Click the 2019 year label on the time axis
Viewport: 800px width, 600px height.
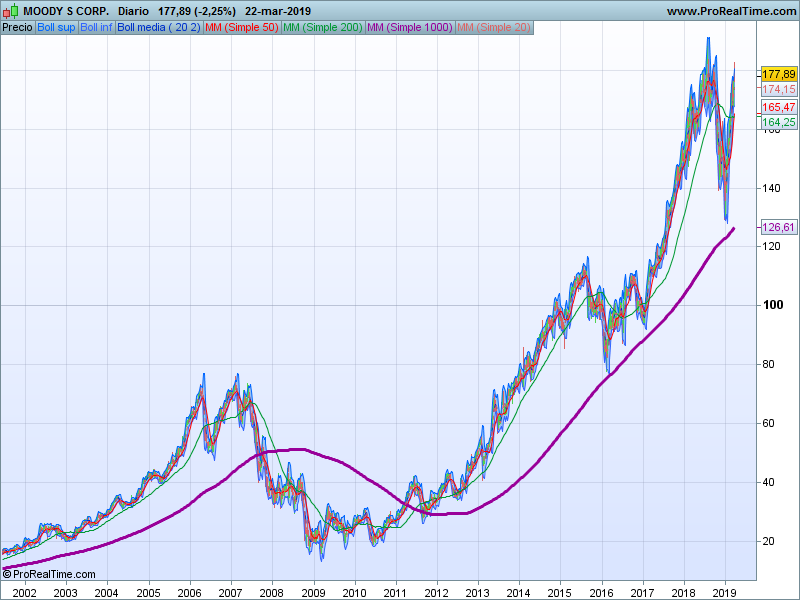(724, 593)
